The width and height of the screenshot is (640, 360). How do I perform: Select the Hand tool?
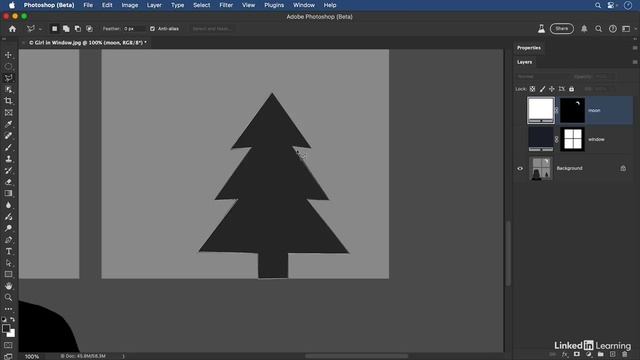click(8, 286)
